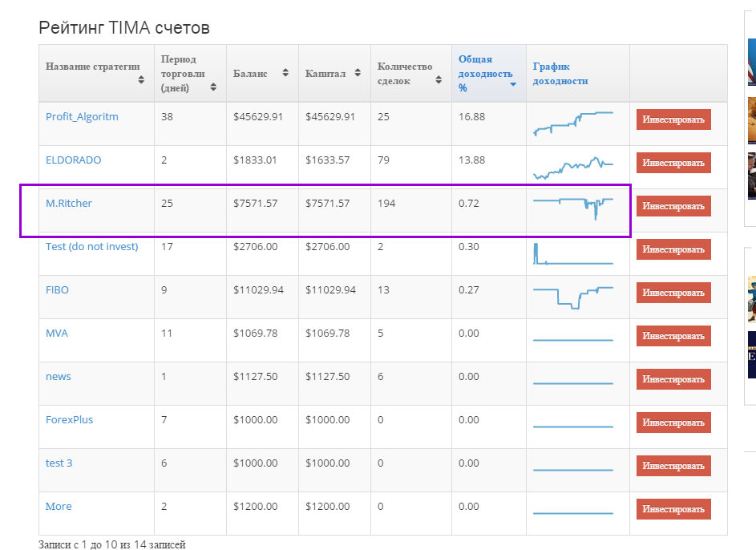Screen dimensions: 756x550
Task: Open Test (do not invest) strategy
Action: tap(91, 247)
